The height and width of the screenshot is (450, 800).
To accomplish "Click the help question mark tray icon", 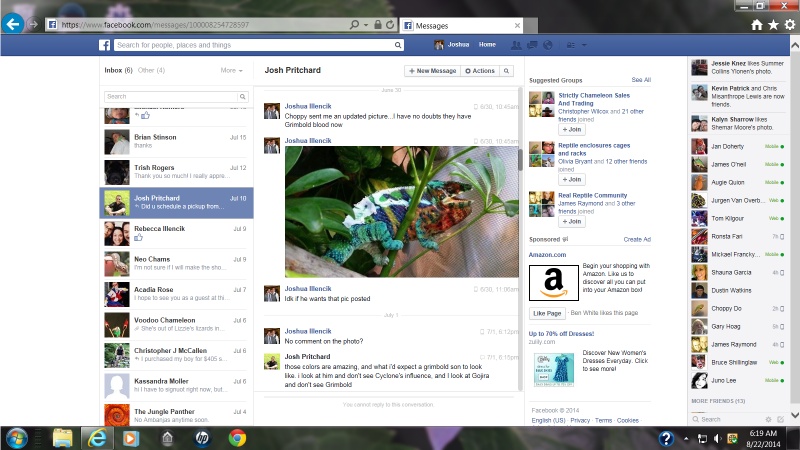I will coord(666,438).
